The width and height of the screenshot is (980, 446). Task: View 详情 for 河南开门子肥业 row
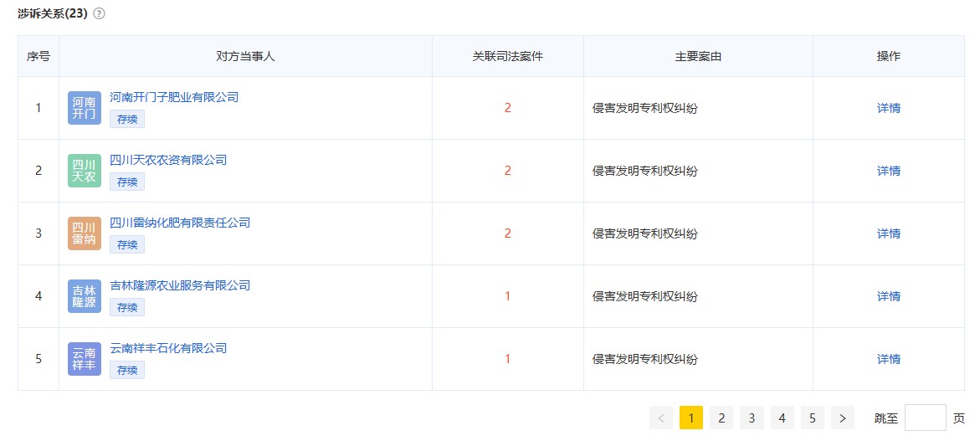click(888, 108)
